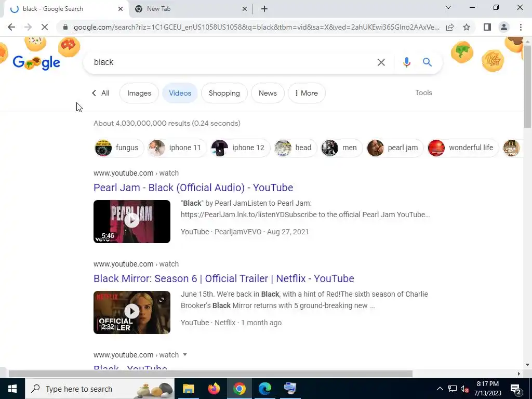The width and height of the screenshot is (532, 399).
Task: Select Chrome icon in the taskbar
Action: 239,389
